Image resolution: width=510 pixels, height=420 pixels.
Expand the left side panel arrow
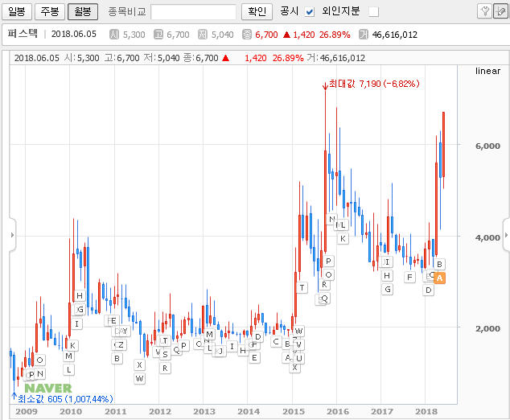(14, 235)
